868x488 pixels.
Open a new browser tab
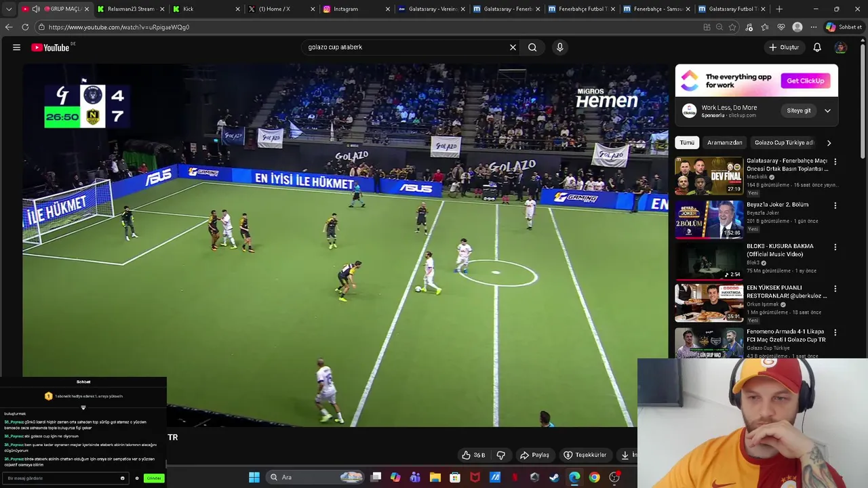(779, 9)
